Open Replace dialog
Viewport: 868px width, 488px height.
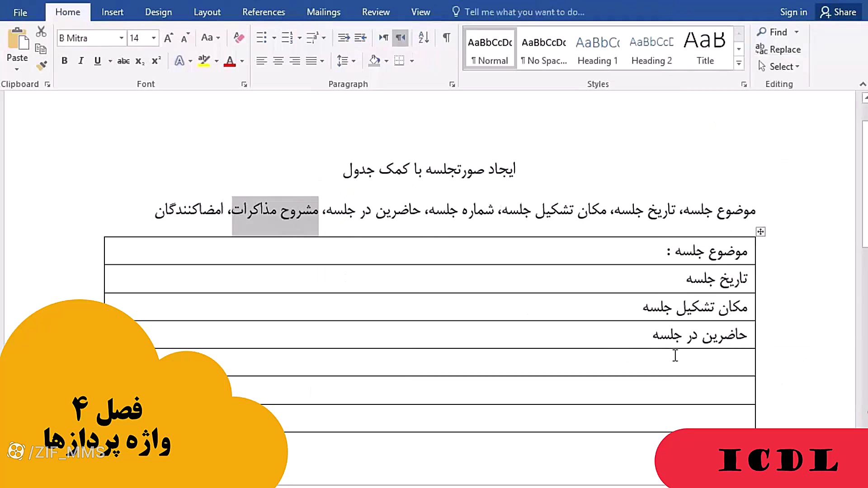778,49
